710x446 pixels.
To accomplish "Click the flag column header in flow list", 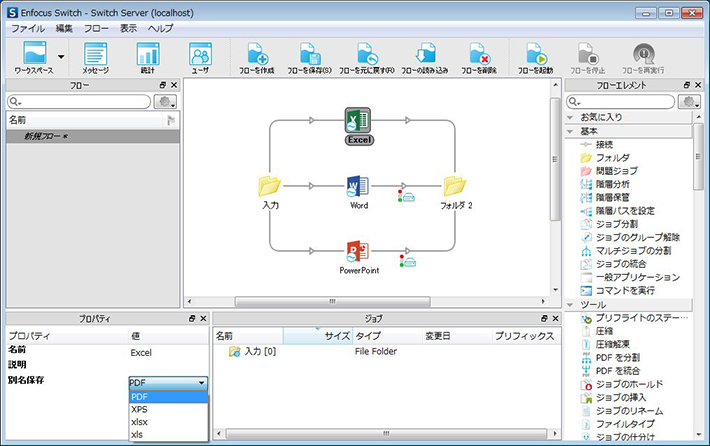I will pyautogui.click(x=171, y=120).
